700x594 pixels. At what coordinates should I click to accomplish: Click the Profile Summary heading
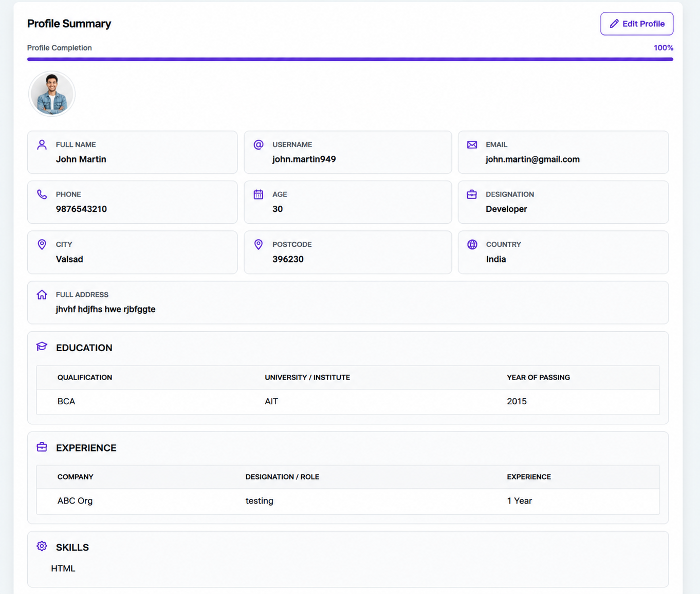point(69,24)
